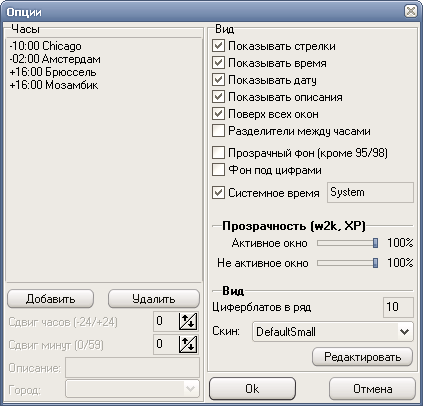Expand the Скин DefaultSmall dropdown
The width and height of the screenshot is (423, 406).
[x=405, y=332]
